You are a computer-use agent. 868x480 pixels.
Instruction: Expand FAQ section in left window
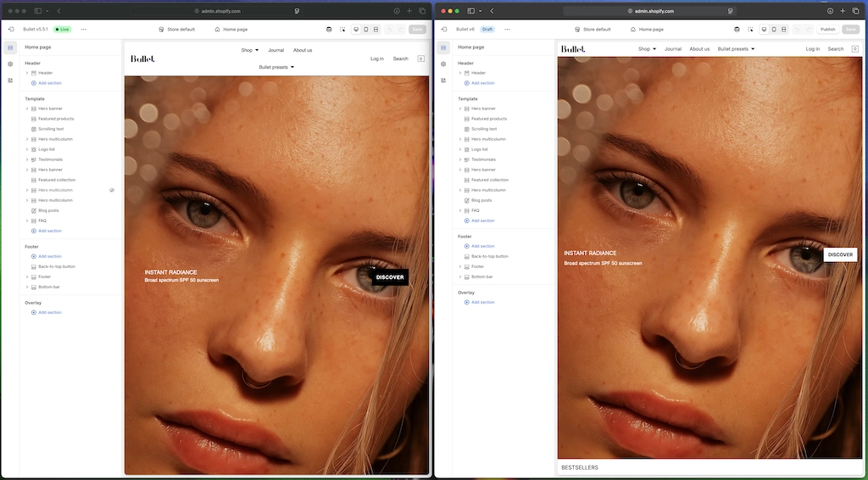26,220
